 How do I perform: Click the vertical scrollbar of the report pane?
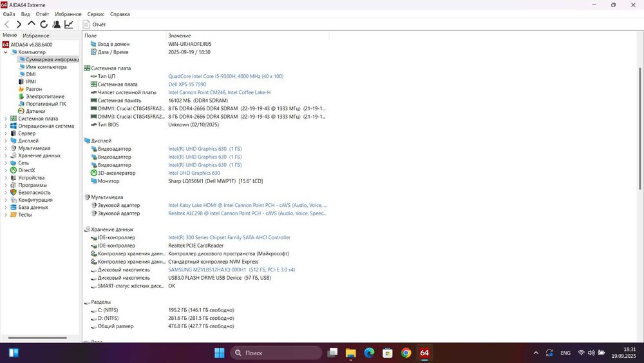click(639, 128)
